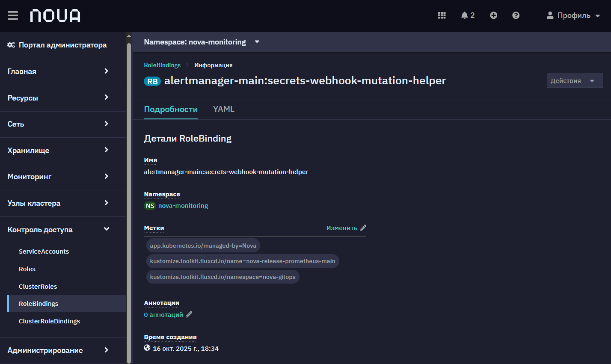Click the NS namespace badge
The height and width of the screenshot is (364, 611).
(150, 206)
